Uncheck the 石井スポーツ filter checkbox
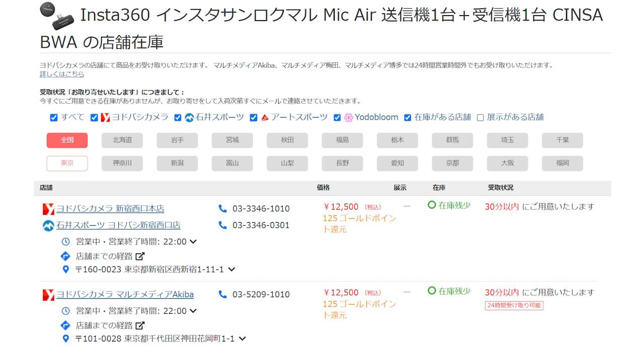 click(178, 118)
